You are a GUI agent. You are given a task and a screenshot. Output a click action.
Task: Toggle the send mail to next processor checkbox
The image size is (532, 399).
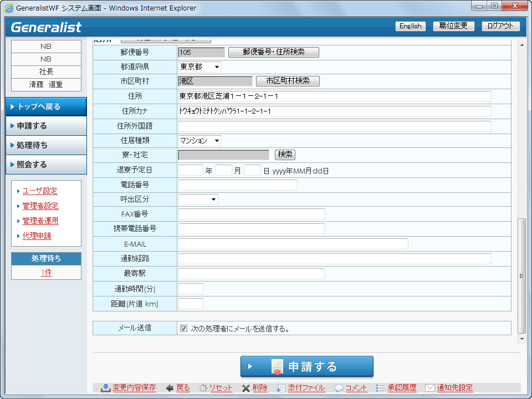click(183, 328)
